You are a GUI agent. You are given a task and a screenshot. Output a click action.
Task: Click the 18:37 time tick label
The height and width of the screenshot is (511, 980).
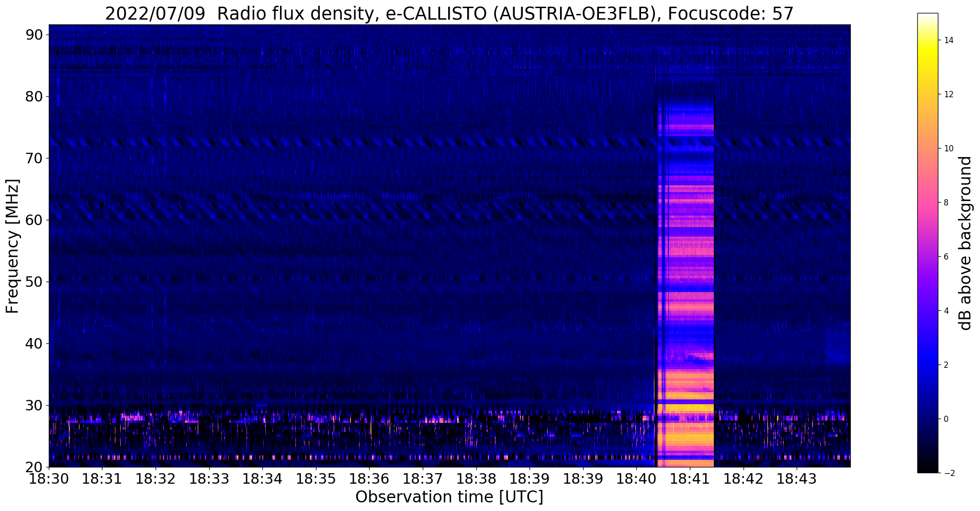[423, 478]
